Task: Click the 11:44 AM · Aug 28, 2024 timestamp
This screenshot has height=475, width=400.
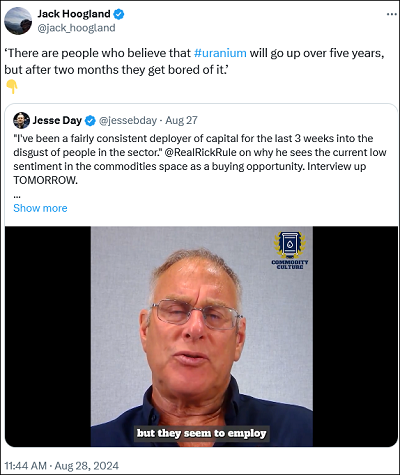Action: [62, 466]
